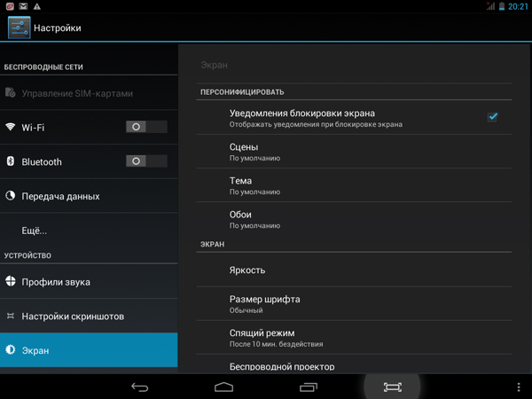Open the three-dot overflow menu
532x399 pixels.
(x=519, y=387)
